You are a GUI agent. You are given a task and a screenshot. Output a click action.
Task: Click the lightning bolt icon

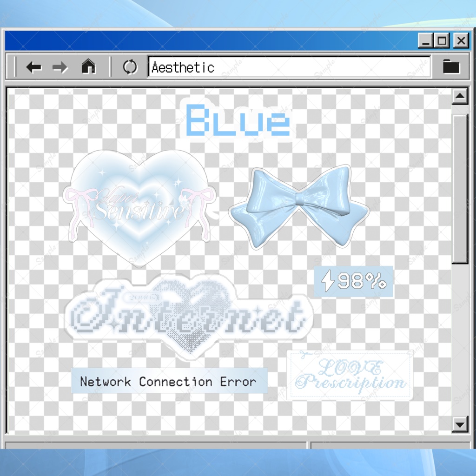328,281
